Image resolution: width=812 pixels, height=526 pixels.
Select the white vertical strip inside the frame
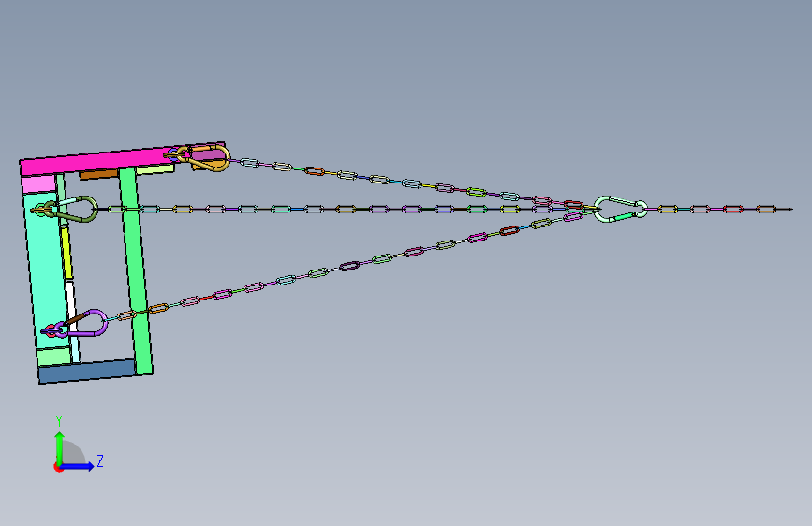tap(71, 306)
